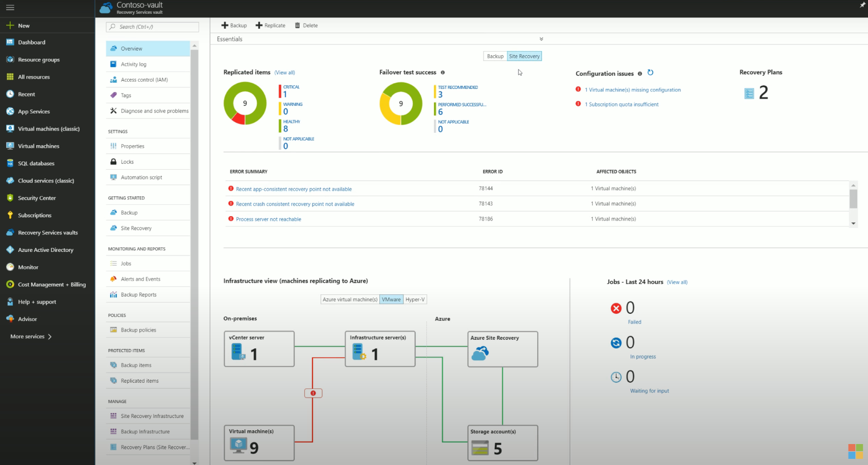Image resolution: width=868 pixels, height=465 pixels.
Task: Open Properties under Settings
Action: point(148,146)
